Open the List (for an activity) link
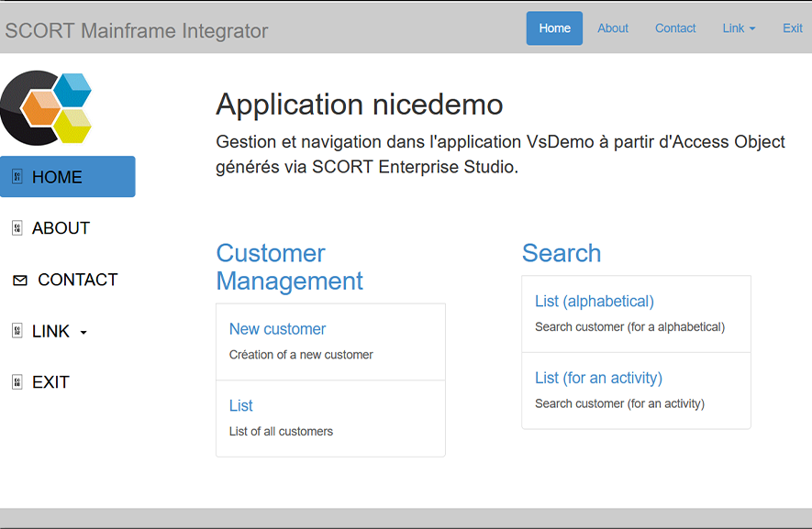The height and width of the screenshot is (529, 812). point(598,378)
